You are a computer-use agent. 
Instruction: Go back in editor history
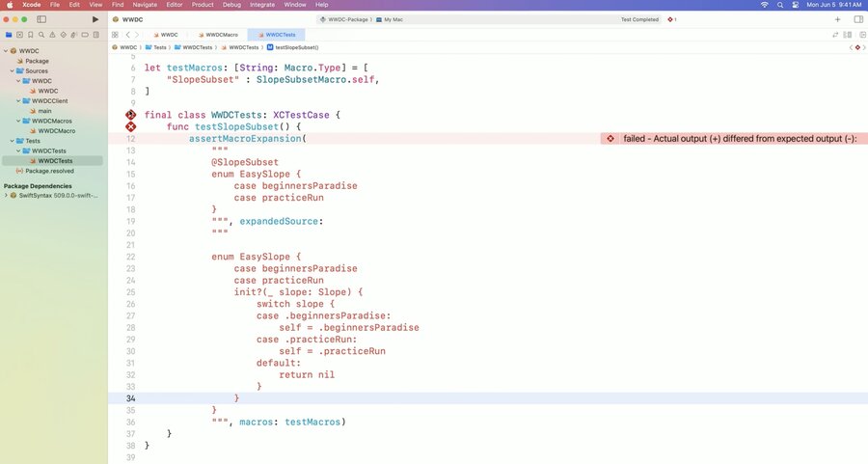(128, 35)
